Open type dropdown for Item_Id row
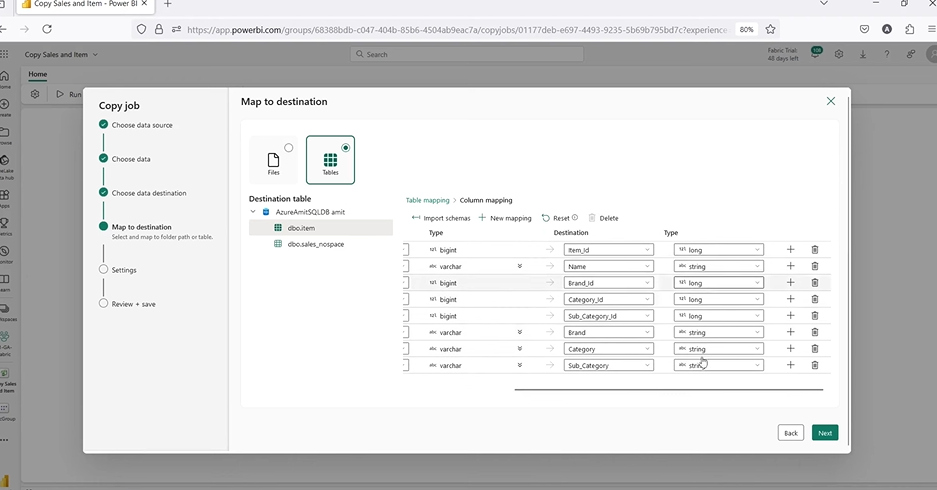937x490 pixels. coord(719,250)
